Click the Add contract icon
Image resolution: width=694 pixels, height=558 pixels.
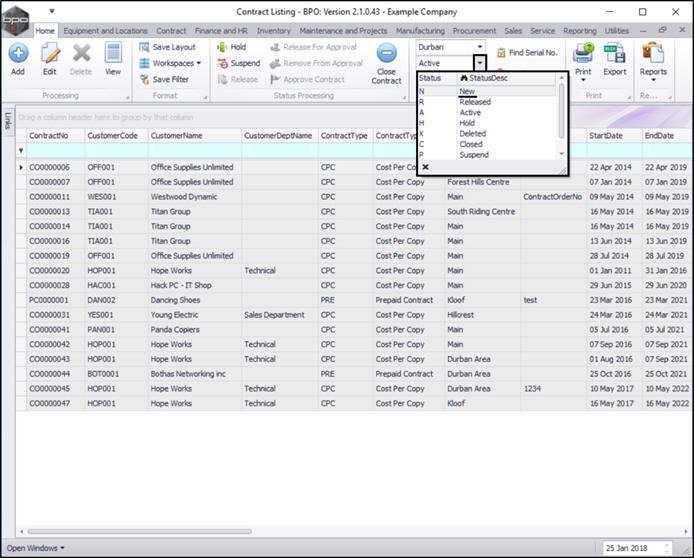(18, 54)
